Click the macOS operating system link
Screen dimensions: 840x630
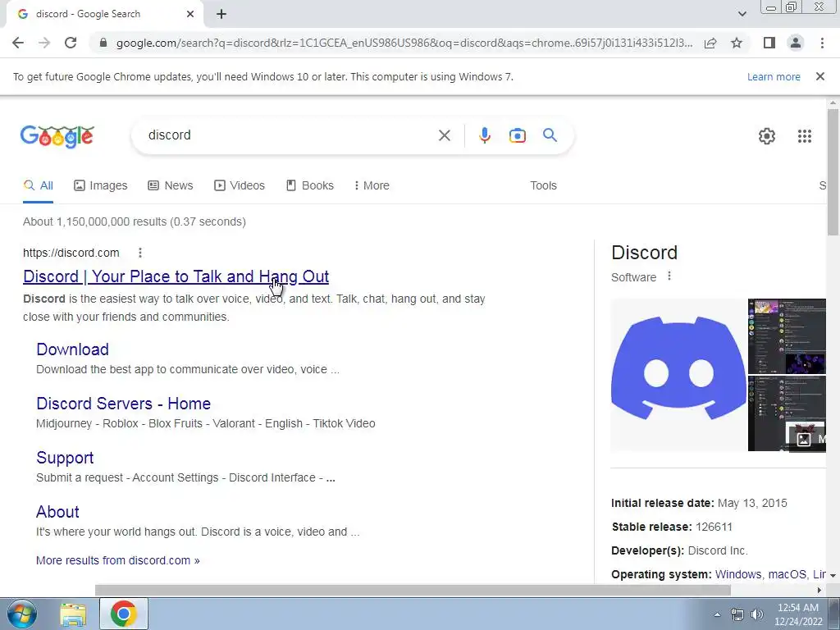point(787,574)
